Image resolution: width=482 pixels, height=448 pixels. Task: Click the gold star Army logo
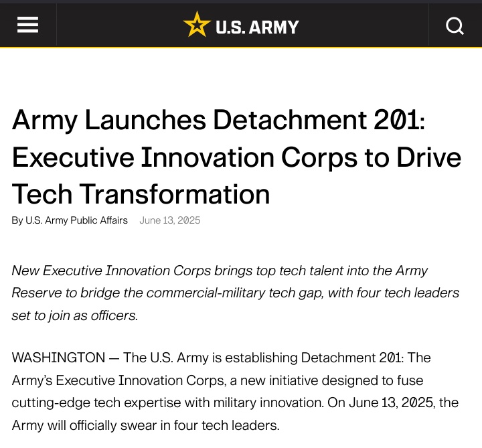[196, 25]
